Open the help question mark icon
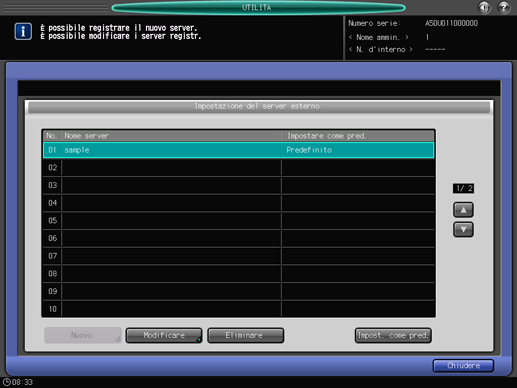 point(504,7)
